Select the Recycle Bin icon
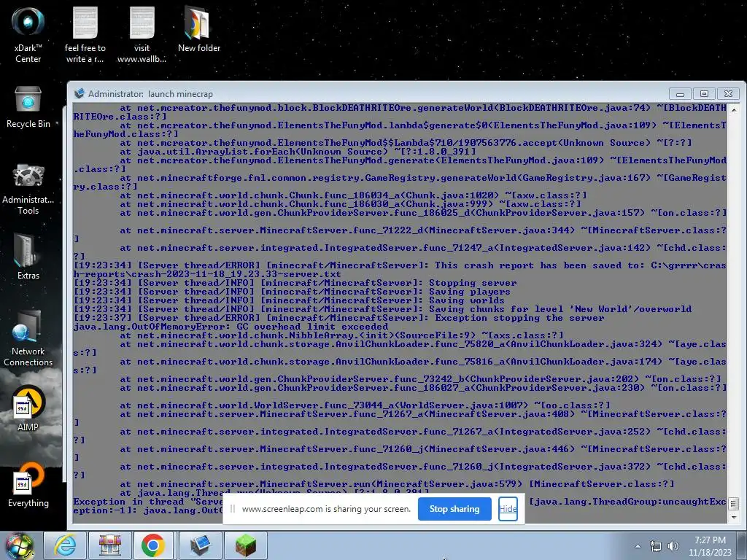Image resolution: width=747 pixels, height=560 pixels. pyautogui.click(x=28, y=108)
